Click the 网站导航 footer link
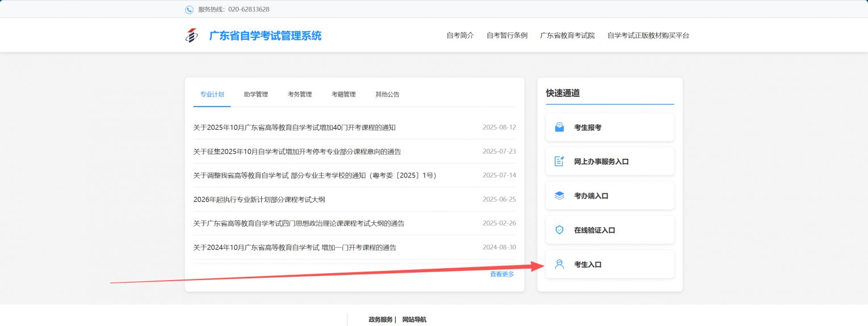Viewport: 868px width, 326px height. coord(414,320)
